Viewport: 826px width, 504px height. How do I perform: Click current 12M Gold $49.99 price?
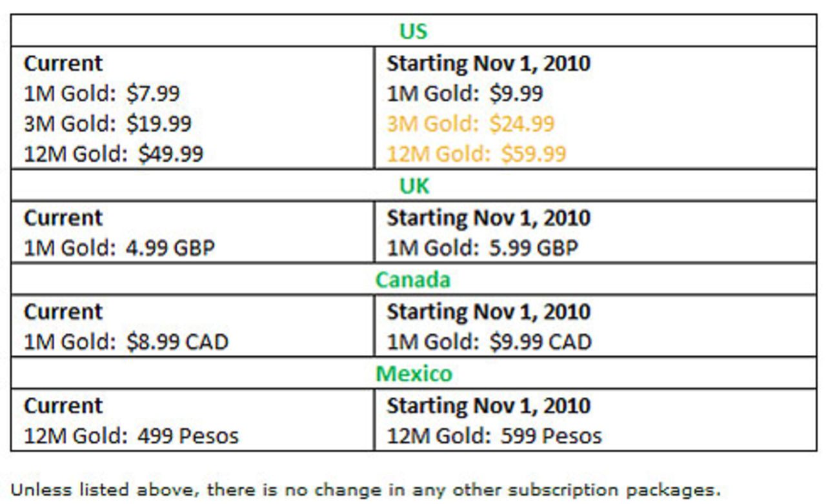pyautogui.click(x=114, y=154)
